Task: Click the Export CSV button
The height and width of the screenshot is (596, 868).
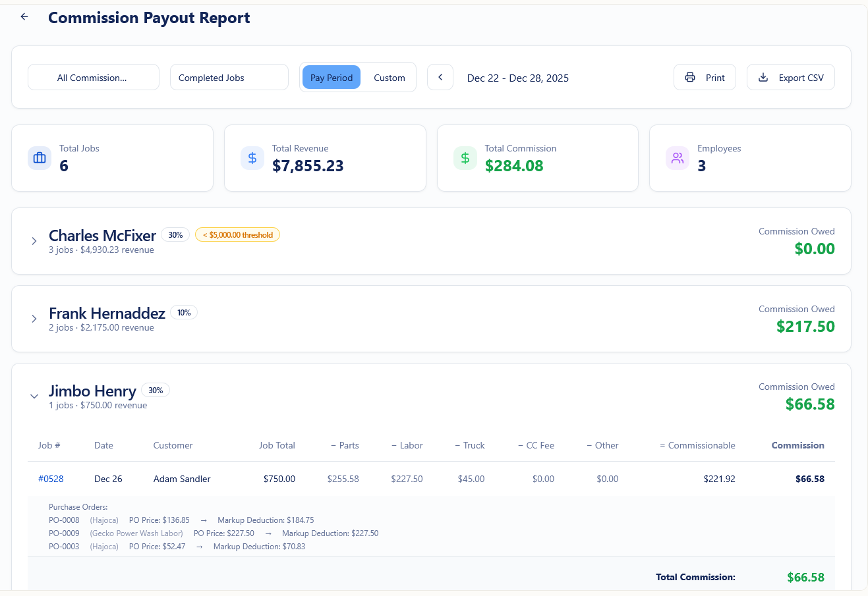Action: tap(790, 77)
